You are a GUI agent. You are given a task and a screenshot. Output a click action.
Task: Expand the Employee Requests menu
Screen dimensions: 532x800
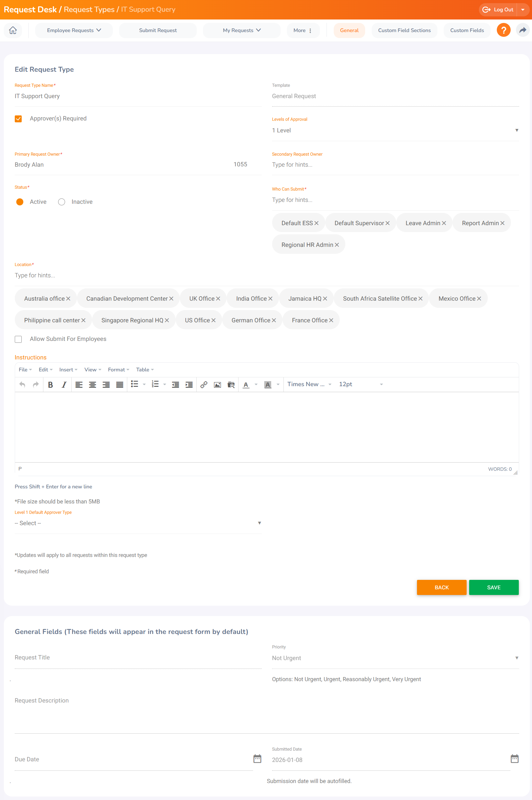coord(74,30)
